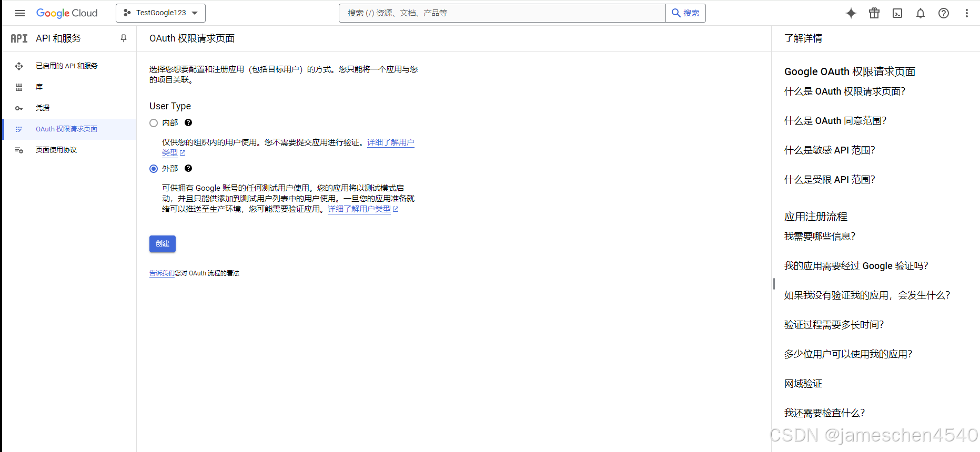Open the TestGoogle123 project selector
The width and height of the screenshot is (980, 452).
(160, 13)
